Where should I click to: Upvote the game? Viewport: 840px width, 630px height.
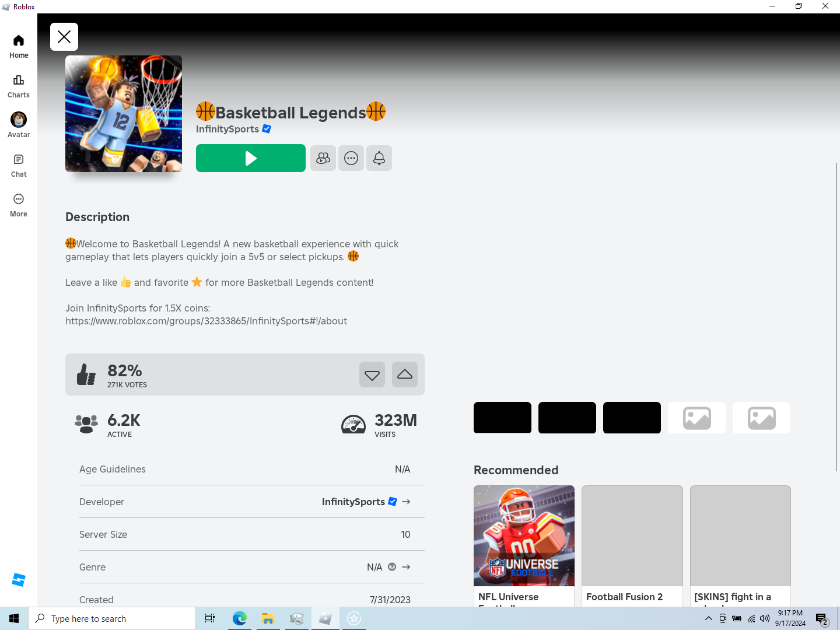click(405, 374)
